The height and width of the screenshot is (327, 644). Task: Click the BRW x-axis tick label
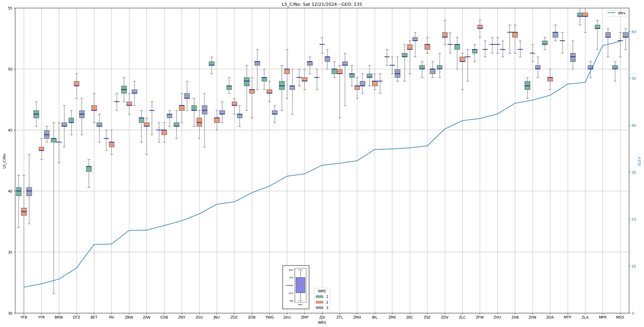(x=59, y=317)
